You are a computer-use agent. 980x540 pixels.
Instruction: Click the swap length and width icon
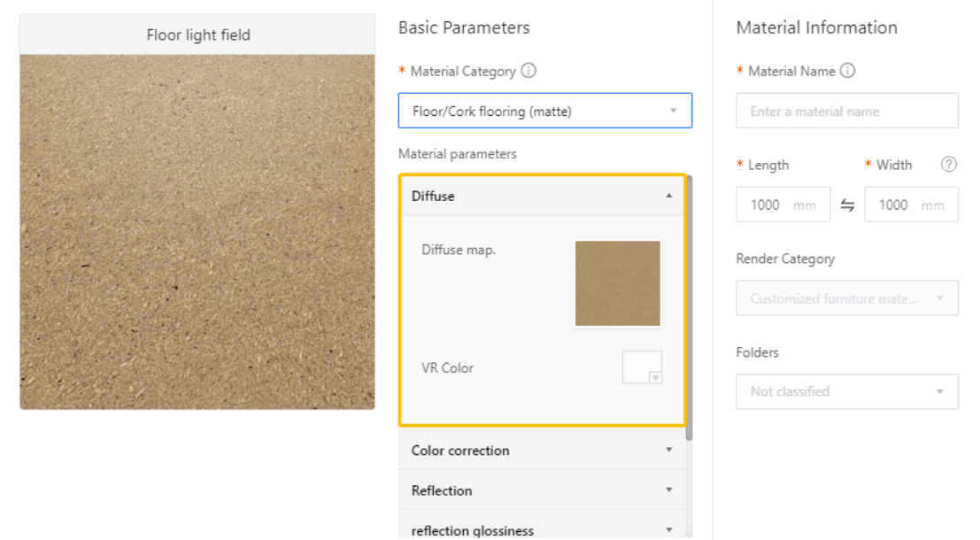[847, 205]
